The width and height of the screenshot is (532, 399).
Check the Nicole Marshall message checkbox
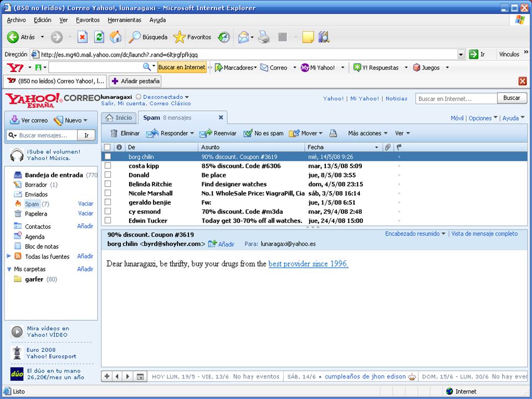tap(108, 193)
